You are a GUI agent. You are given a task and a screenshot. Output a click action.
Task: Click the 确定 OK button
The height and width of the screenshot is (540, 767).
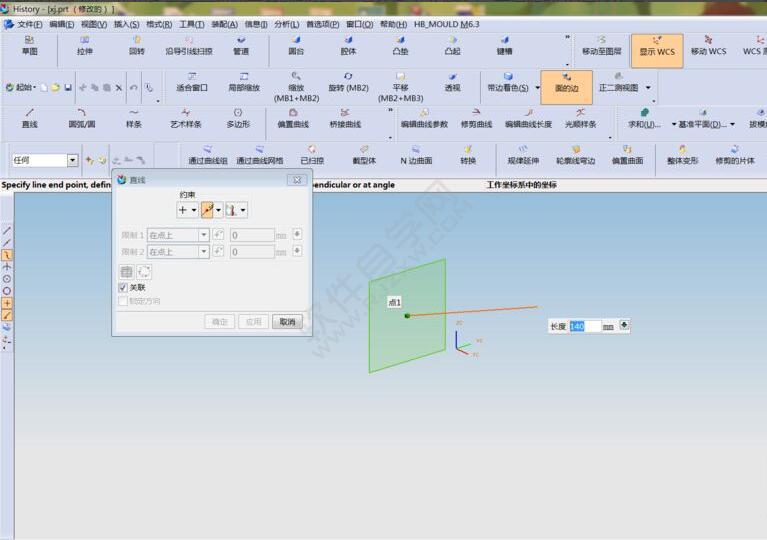[220, 322]
